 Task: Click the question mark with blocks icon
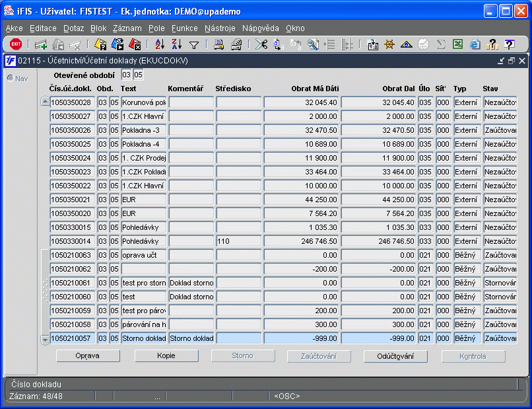tap(492, 44)
